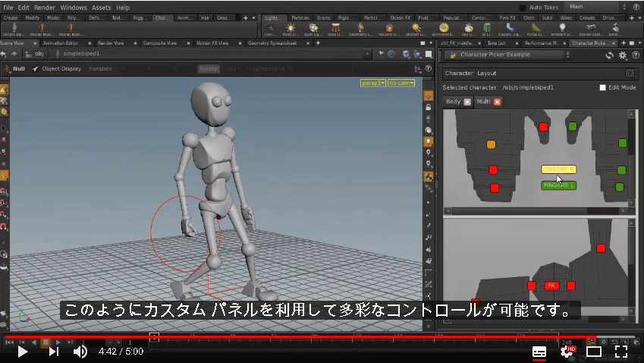
Task: Click the orange picker control square
Action: (491, 145)
